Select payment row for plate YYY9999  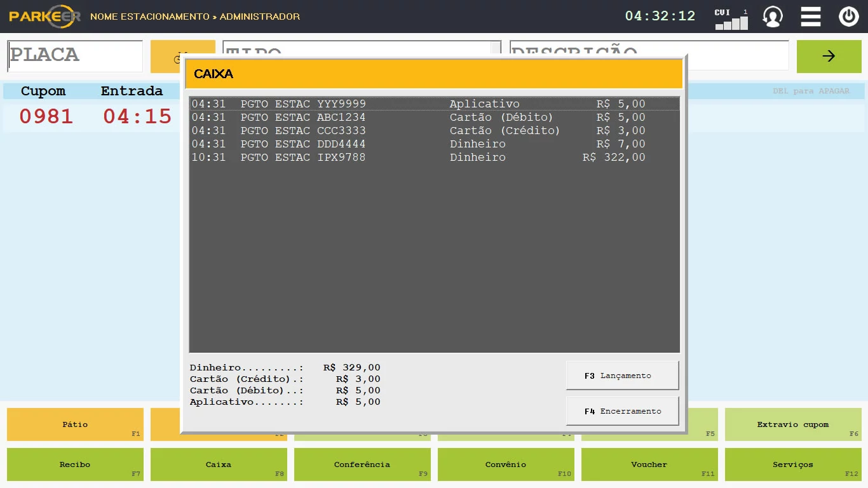point(435,104)
